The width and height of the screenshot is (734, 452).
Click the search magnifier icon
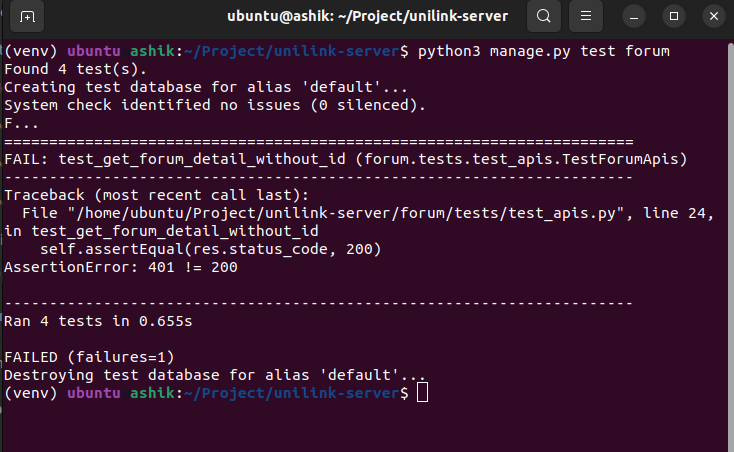543,17
